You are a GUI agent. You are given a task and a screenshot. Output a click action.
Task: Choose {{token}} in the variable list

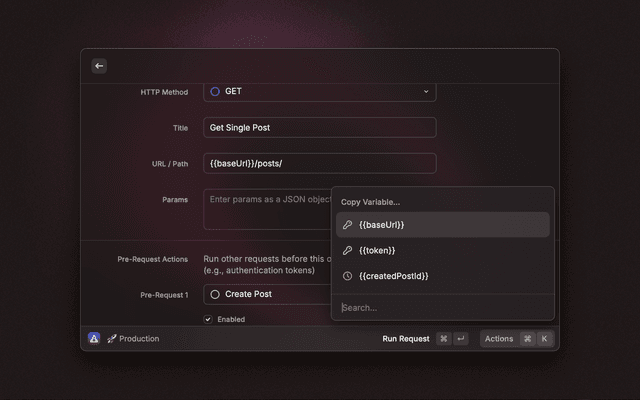(x=442, y=250)
